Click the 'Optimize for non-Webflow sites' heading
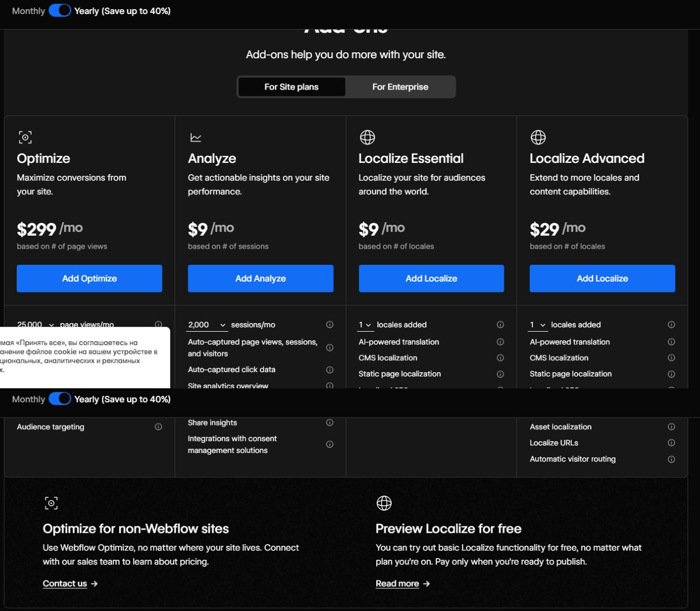This screenshot has width=700, height=611. pyautogui.click(x=136, y=528)
